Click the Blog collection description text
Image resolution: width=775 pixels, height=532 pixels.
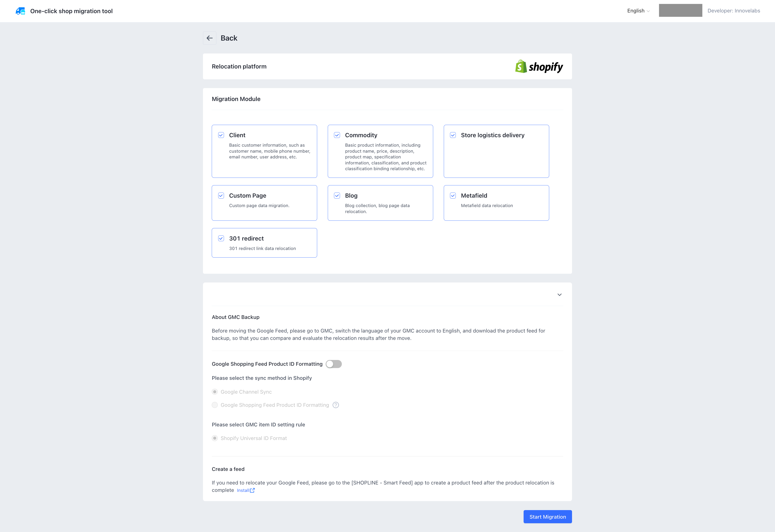(378, 209)
